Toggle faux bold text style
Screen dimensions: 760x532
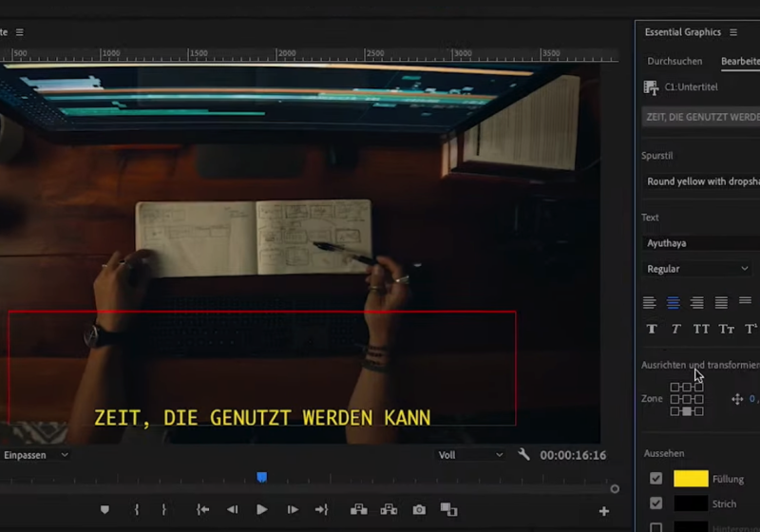point(652,330)
